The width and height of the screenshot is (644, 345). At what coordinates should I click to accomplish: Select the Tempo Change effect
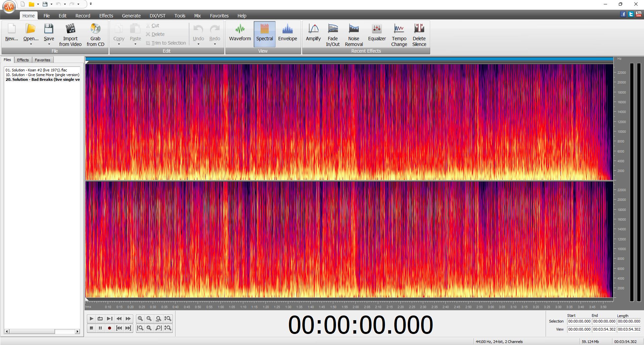point(399,35)
